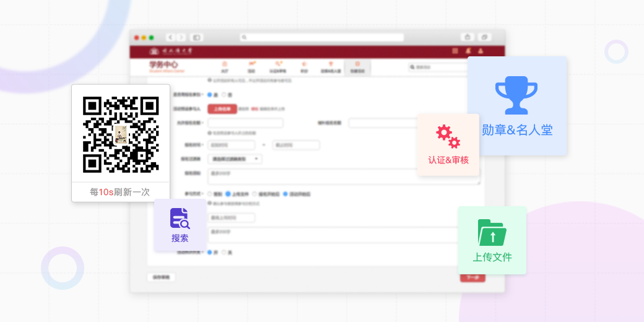The height and width of the screenshot is (322, 644).
Task: Select the 关 radio in the last form row
Action: pos(224,252)
